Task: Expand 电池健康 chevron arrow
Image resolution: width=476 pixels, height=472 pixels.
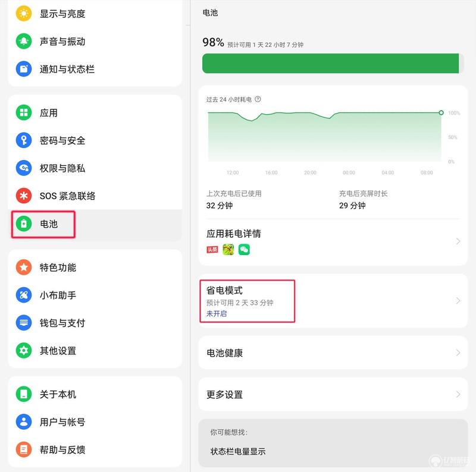Action: point(458,353)
